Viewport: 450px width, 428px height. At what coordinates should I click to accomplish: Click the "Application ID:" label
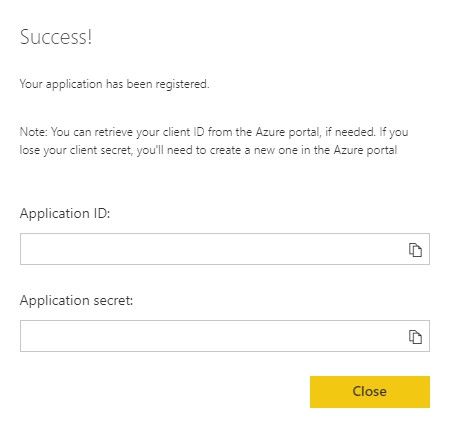tap(65, 213)
